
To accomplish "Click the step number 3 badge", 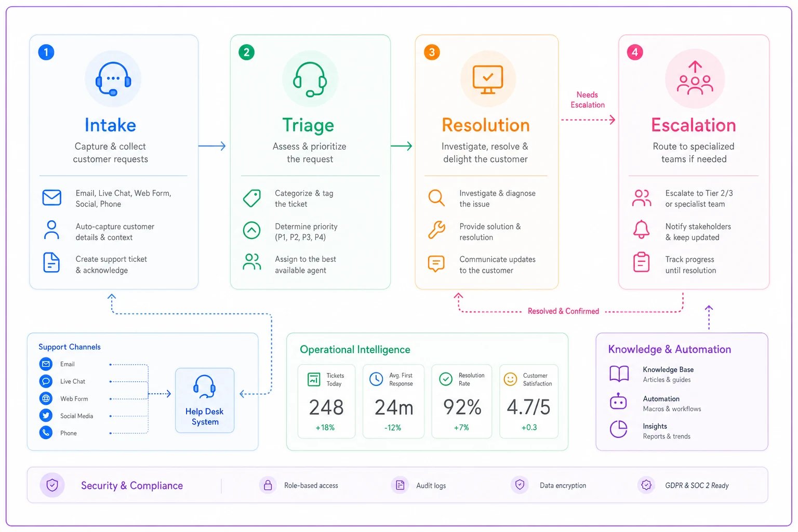I will pos(432,52).
